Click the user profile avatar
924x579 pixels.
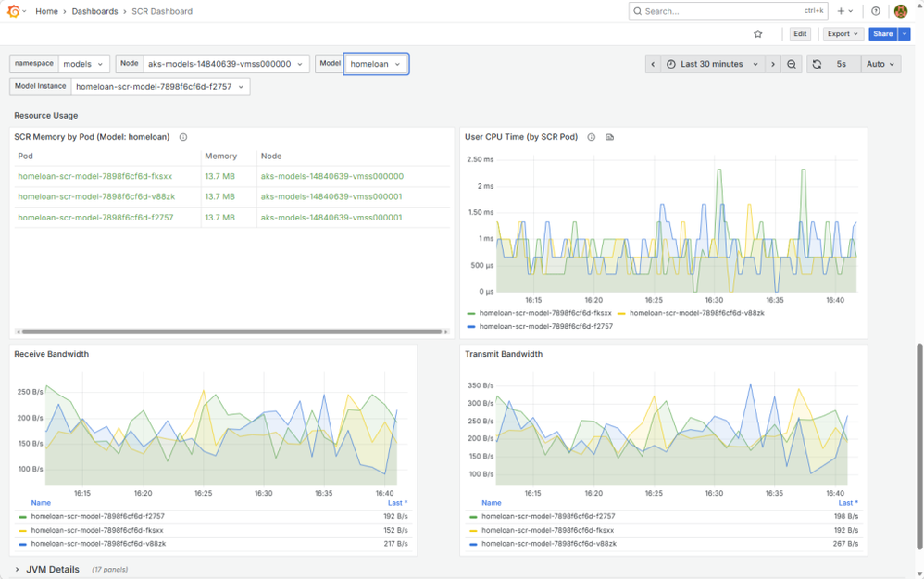point(900,11)
